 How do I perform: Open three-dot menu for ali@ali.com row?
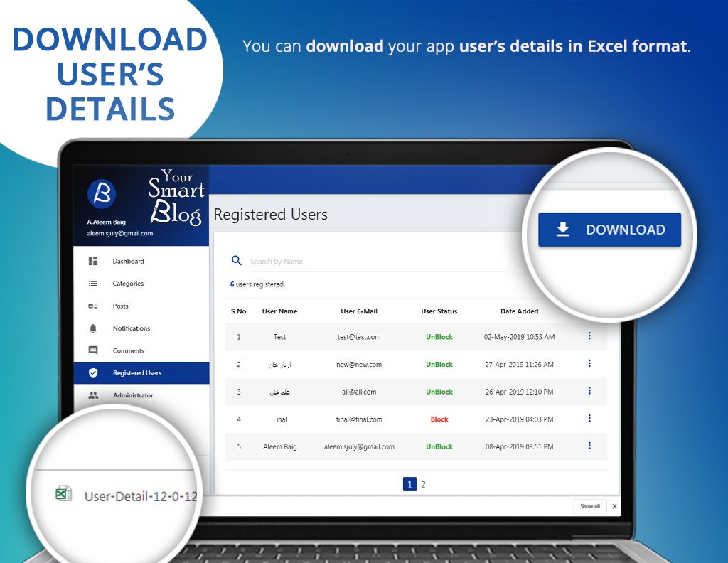(x=589, y=391)
